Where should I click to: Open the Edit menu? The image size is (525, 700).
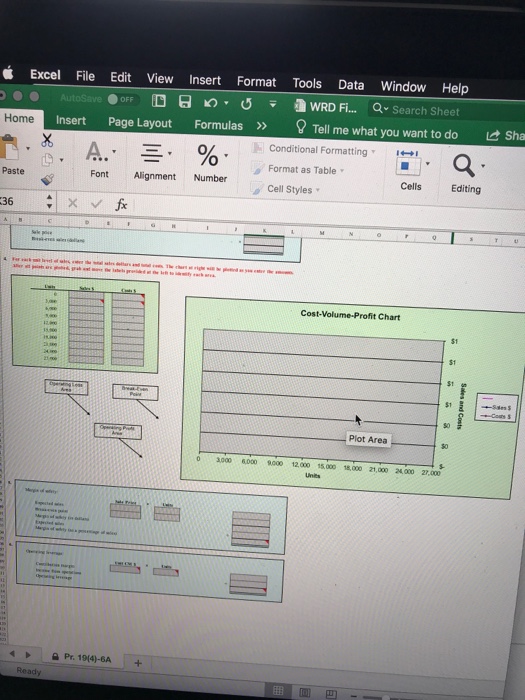pos(121,78)
